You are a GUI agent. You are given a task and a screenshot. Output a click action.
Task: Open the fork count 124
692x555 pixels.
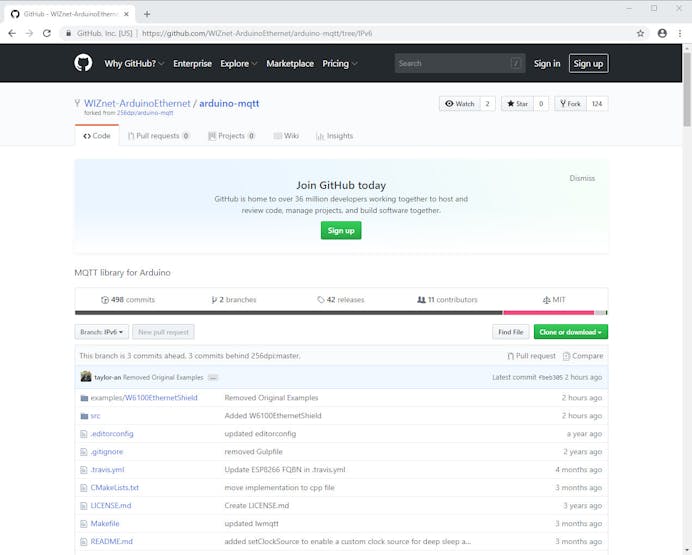point(597,104)
